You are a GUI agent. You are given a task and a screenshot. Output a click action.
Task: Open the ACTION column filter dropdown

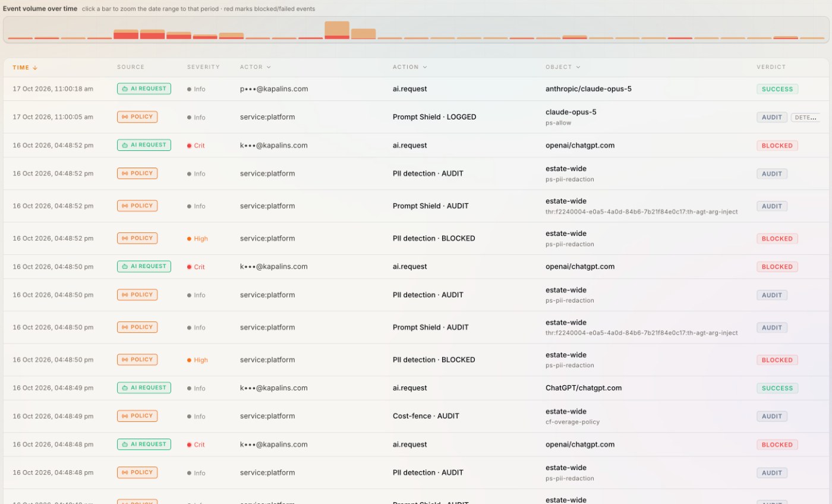[424, 67]
